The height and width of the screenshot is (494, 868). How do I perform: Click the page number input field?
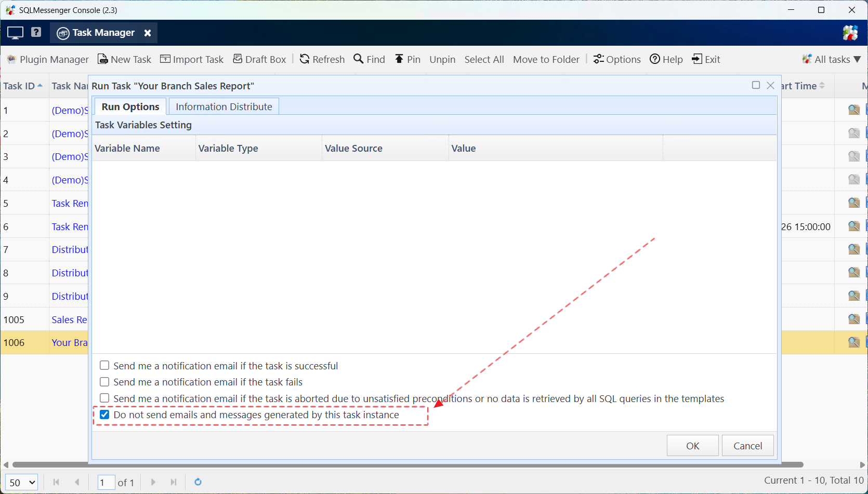tap(106, 482)
